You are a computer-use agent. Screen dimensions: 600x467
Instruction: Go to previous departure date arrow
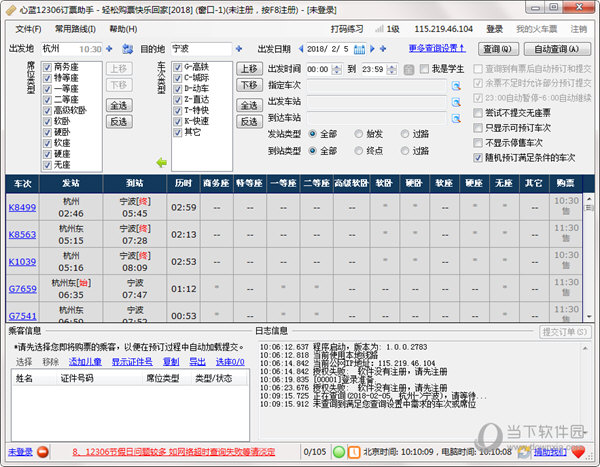point(301,49)
